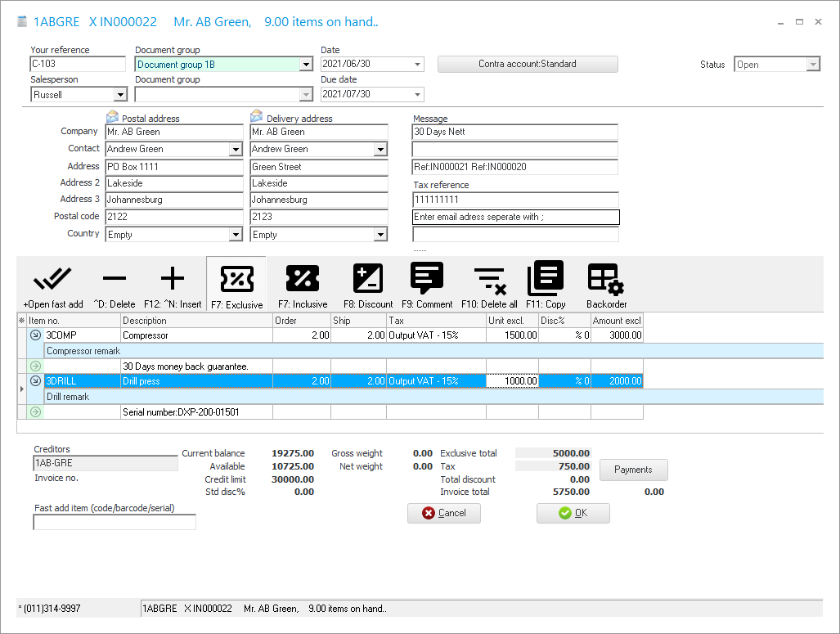This screenshot has width=840, height=634.
Task: Toggle the F7 Exclusive tax mode
Action: (236, 280)
